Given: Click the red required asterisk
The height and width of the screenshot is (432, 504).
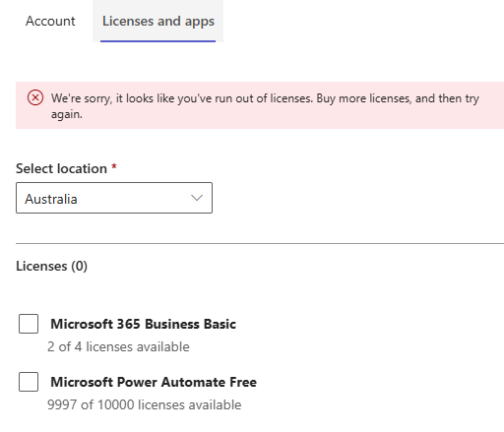Looking at the screenshot, I should (x=114, y=166).
